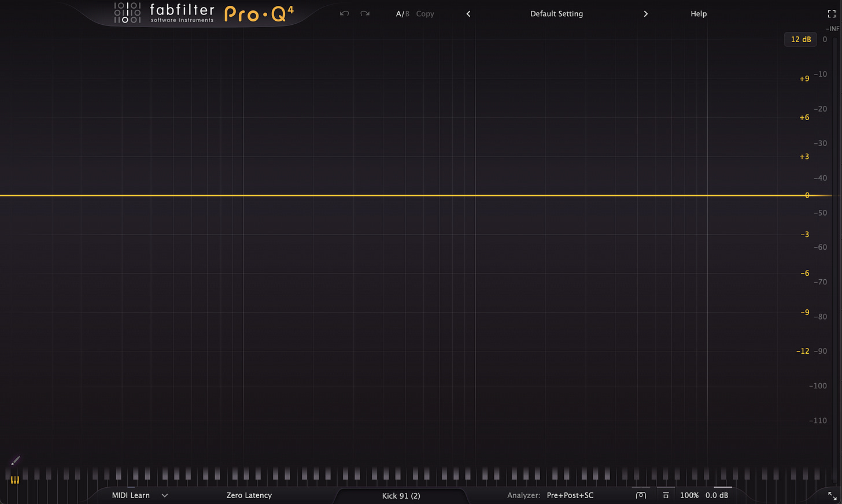Image resolution: width=842 pixels, height=504 pixels.
Task: Click the fullscreen resize icon top right
Action: (832, 13)
